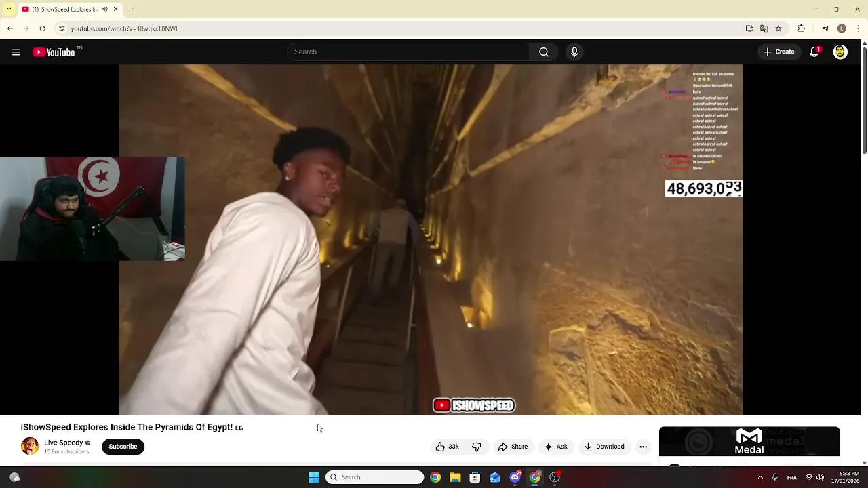Go forward in browser history

(x=26, y=28)
